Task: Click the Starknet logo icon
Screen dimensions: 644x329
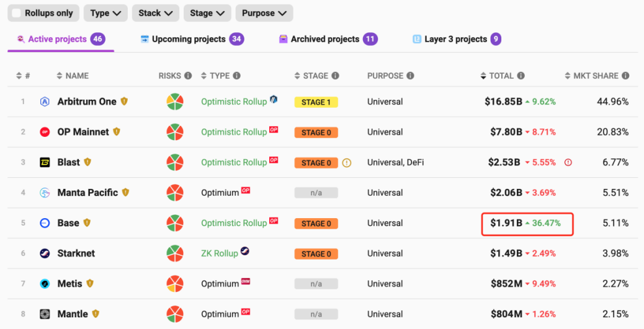Action: [x=45, y=253]
